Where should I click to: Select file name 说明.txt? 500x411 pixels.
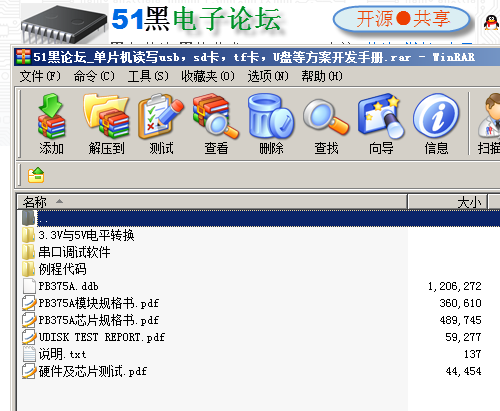pyautogui.click(x=62, y=354)
